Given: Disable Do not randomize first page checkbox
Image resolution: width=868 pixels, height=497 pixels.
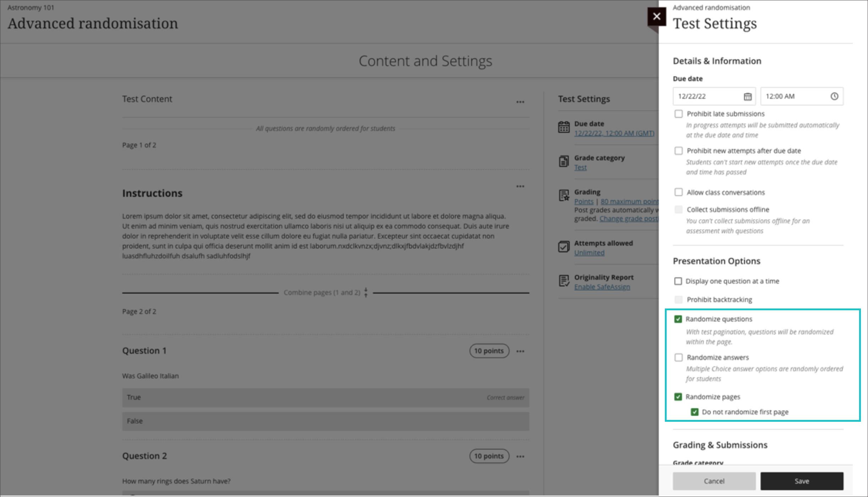Looking at the screenshot, I should pyautogui.click(x=694, y=412).
